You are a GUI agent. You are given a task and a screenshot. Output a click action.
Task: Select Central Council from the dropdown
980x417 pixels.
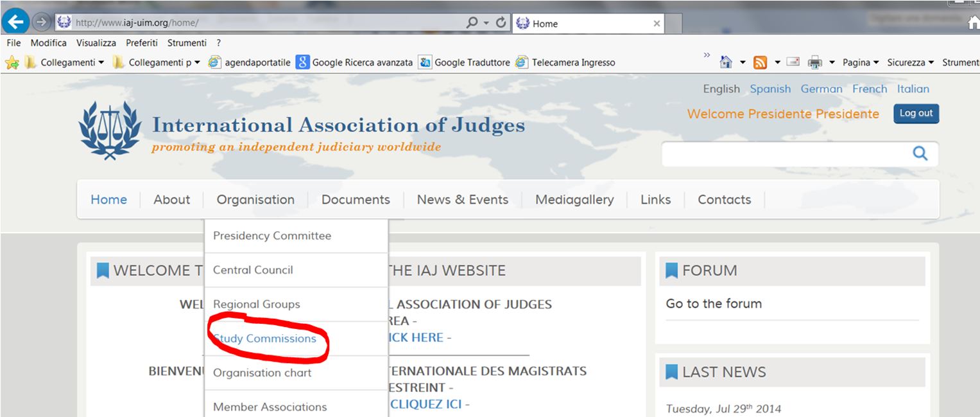click(296, 270)
